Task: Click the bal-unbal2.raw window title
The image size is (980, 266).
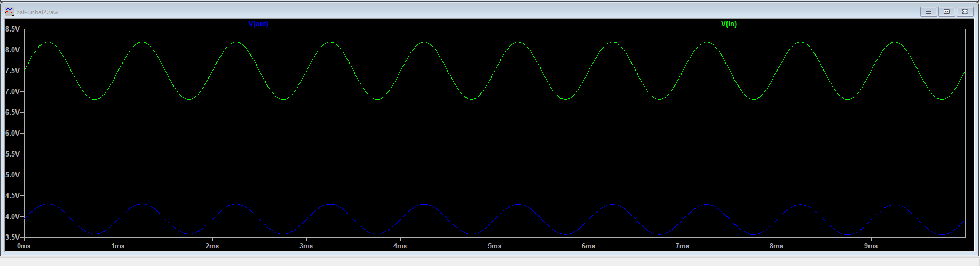Action: point(37,12)
